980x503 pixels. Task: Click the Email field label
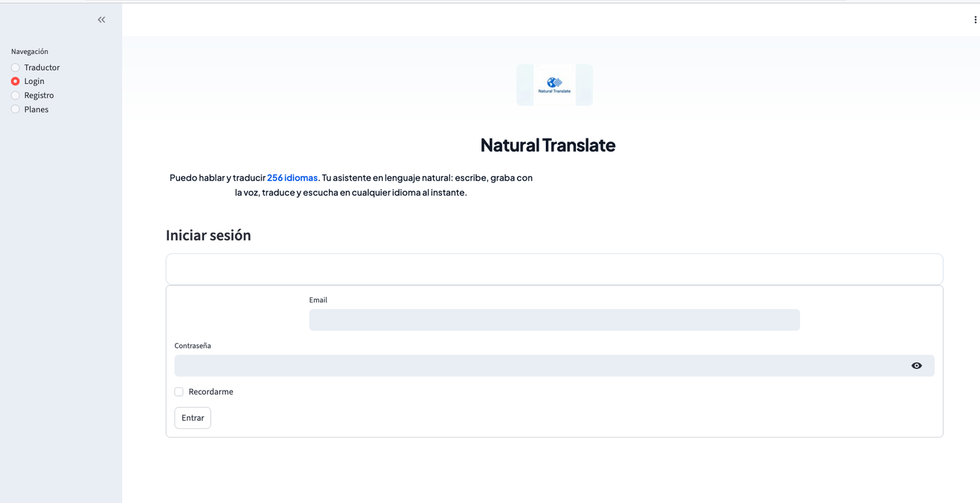pos(318,300)
